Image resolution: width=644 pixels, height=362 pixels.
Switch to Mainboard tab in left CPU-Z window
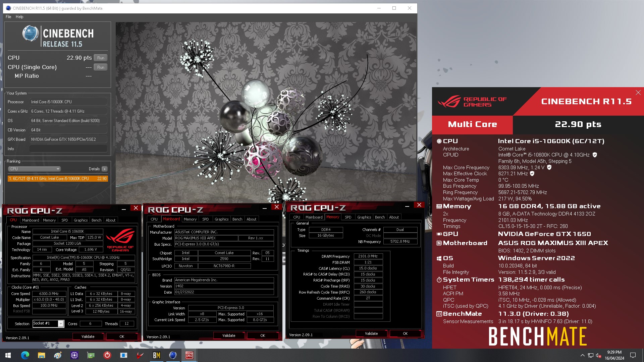tap(31, 220)
